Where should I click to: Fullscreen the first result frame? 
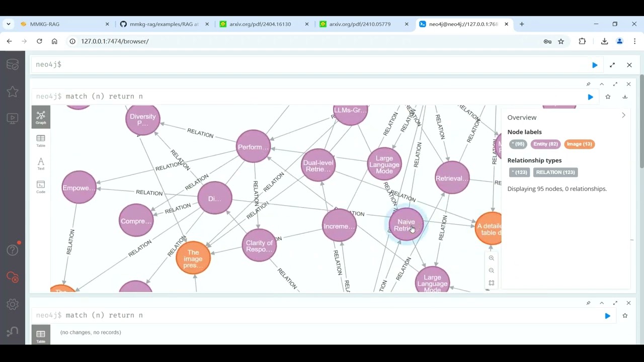pos(615,84)
